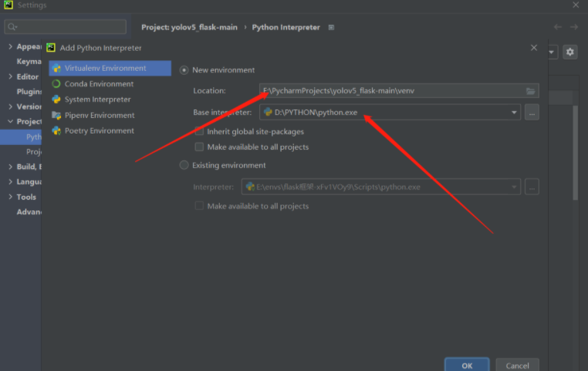This screenshot has height=371, width=588.
Task: Click the Settings search field
Action: [66, 26]
